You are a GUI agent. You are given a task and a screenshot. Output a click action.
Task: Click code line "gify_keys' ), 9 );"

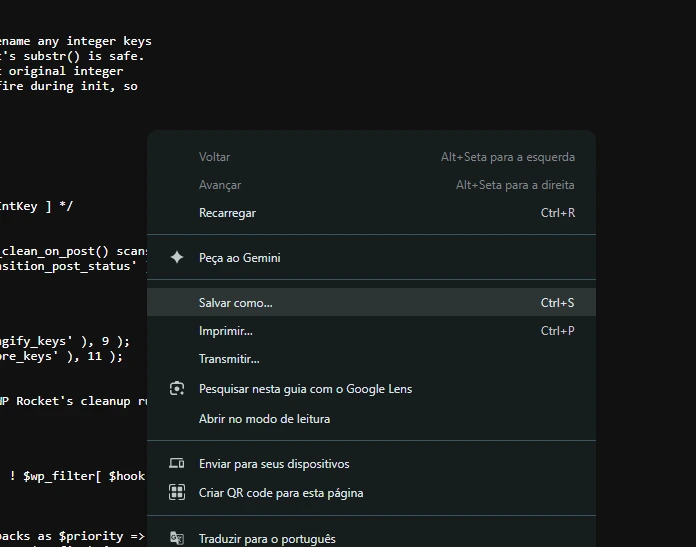pos(65,341)
